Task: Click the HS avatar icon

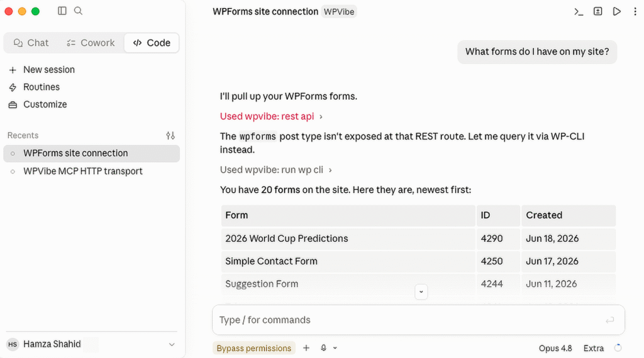Action: tap(13, 344)
